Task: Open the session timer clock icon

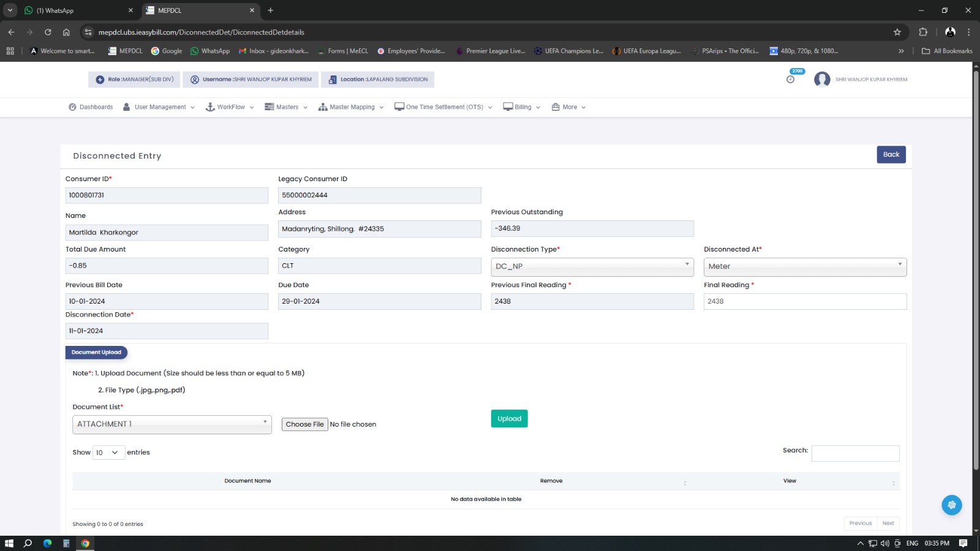Action: (x=790, y=80)
